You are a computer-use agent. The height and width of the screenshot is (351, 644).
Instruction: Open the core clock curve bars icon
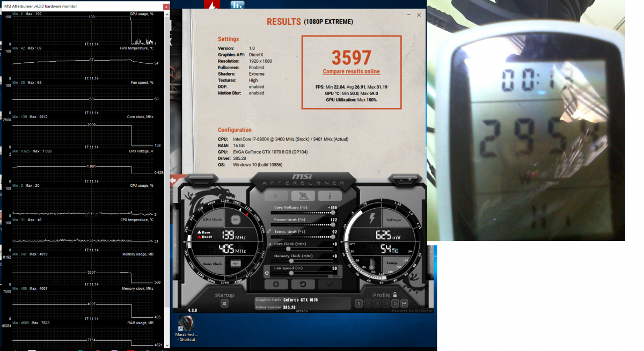click(x=270, y=244)
